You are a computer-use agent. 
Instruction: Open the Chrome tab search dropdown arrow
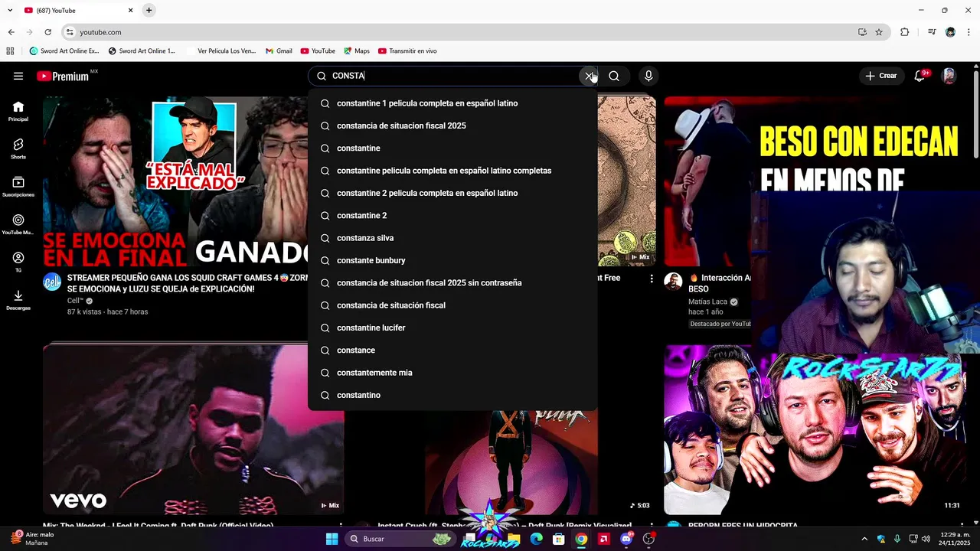pyautogui.click(x=10, y=10)
